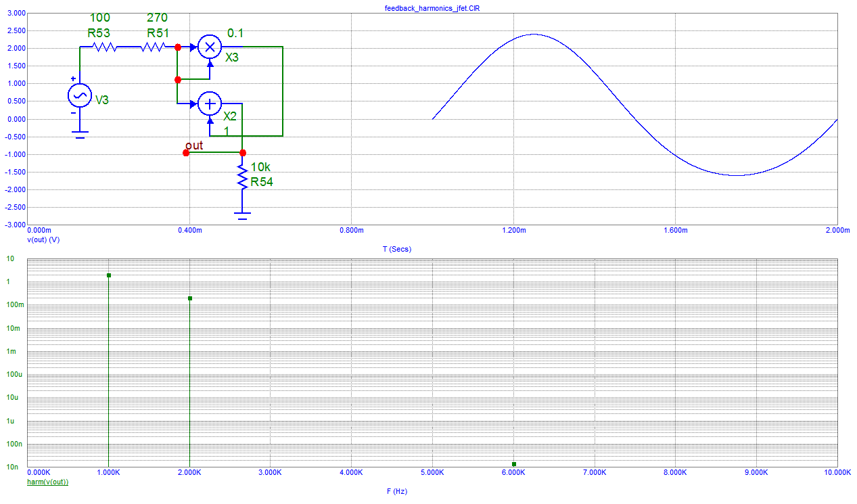Viewport: 857px width, 504px height.
Task: Click the red junction dot right of R51
Action: (177, 47)
